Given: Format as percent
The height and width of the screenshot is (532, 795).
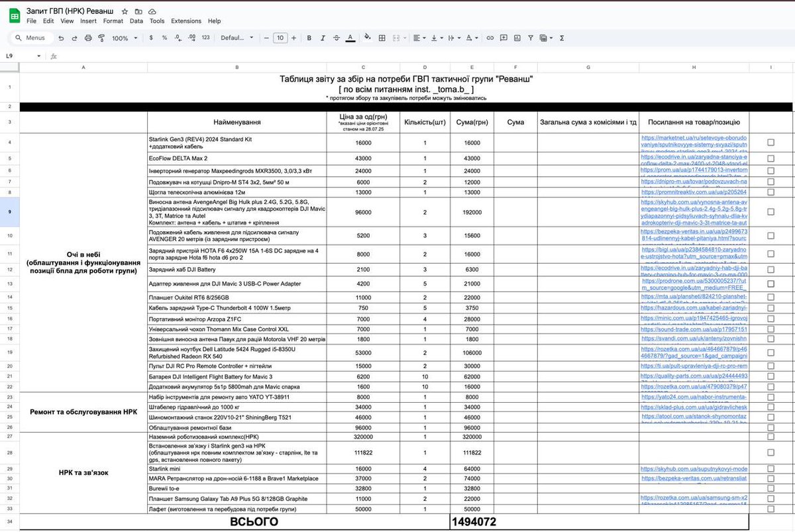Looking at the screenshot, I should (164, 38).
